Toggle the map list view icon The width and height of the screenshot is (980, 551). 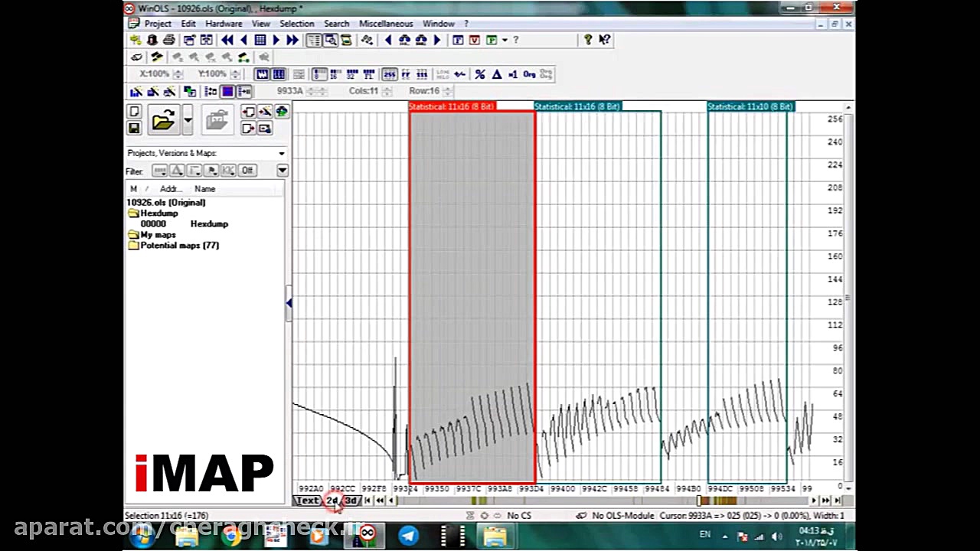(x=314, y=40)
